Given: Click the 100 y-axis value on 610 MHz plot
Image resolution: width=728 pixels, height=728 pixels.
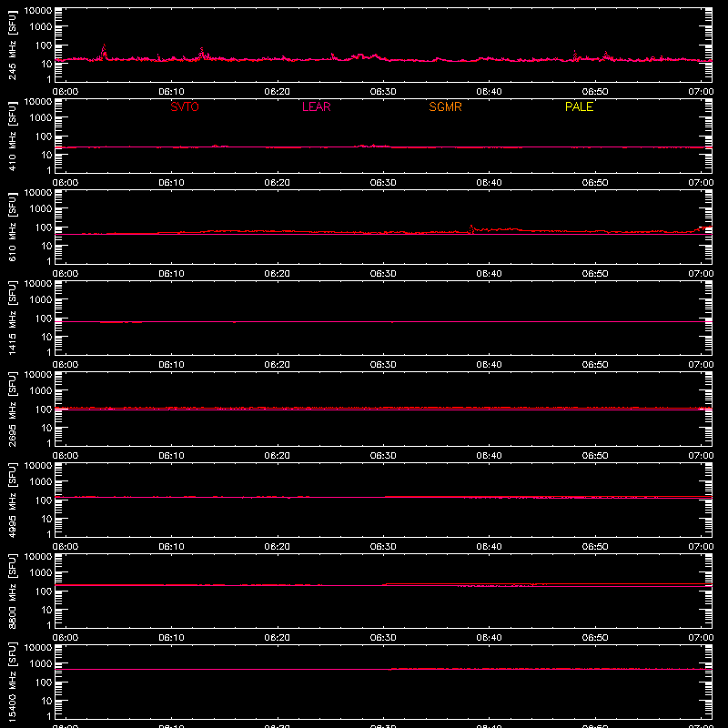Looking at the screenshot, I should click(x=44, y=227).
